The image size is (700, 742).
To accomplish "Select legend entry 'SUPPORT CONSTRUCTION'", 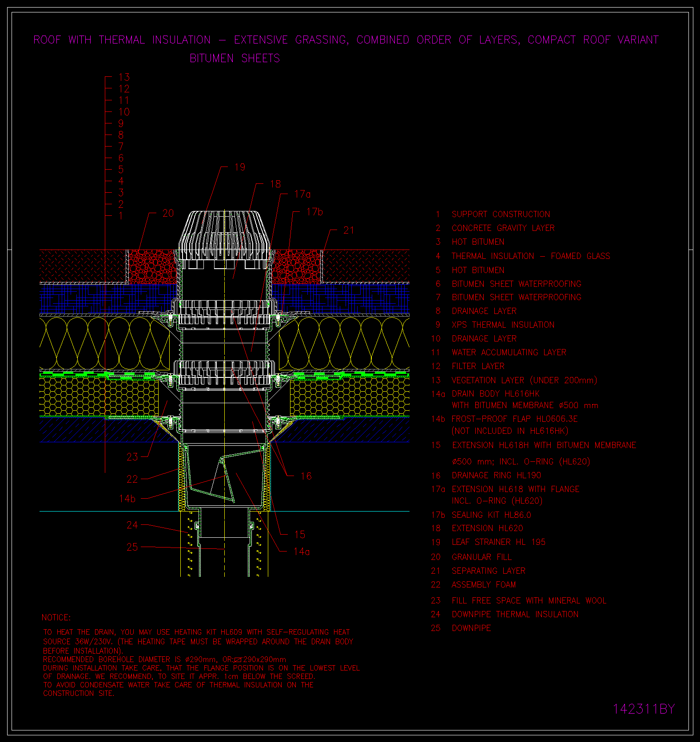I will click(501, 214).
